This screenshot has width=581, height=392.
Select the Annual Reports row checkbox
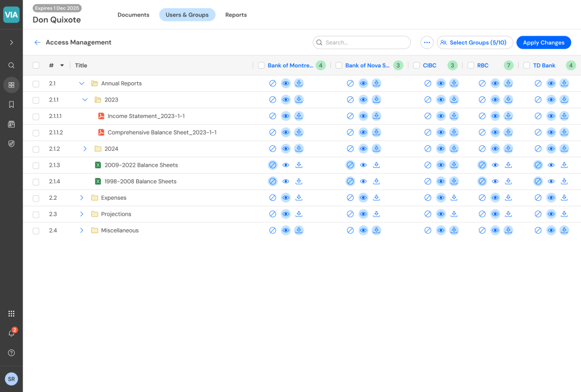pos(36,84)
